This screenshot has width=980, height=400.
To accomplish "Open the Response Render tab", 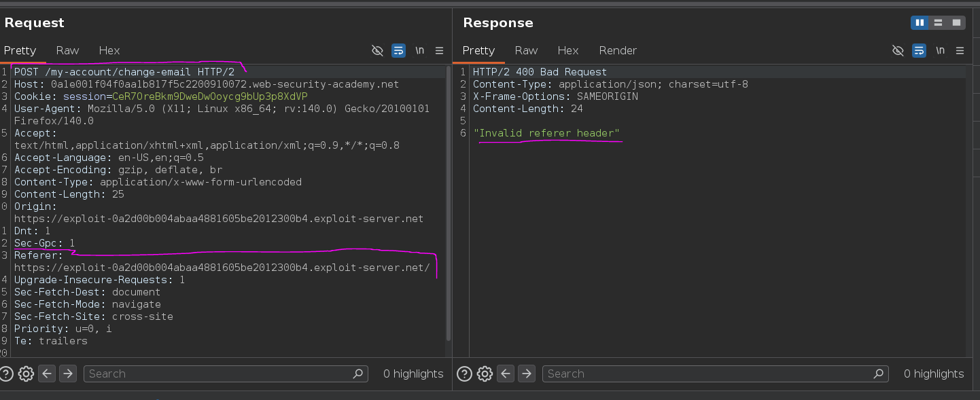I will pos(618,50).
